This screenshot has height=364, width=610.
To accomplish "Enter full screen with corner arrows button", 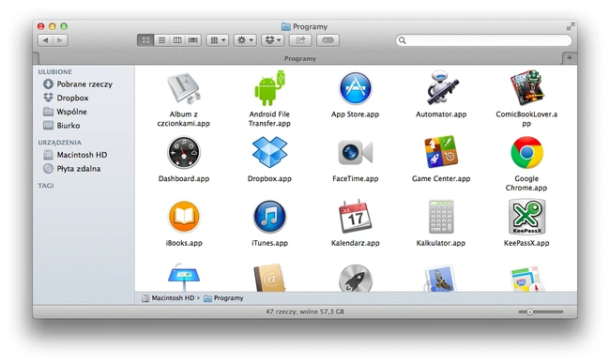I will point(571,26).
